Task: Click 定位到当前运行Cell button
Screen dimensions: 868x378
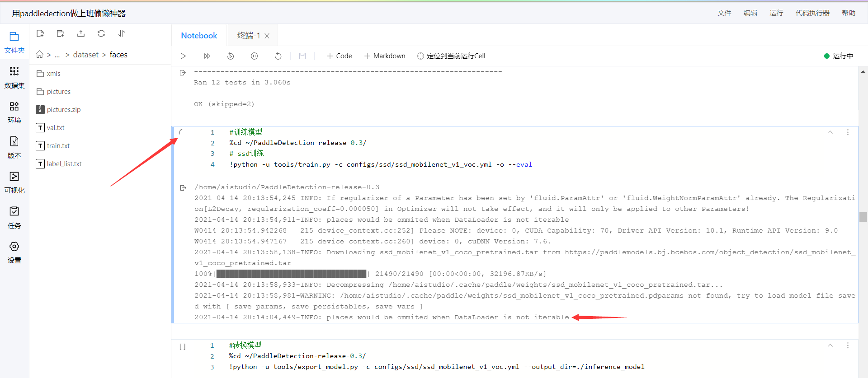Action: [x=451, y=56]
